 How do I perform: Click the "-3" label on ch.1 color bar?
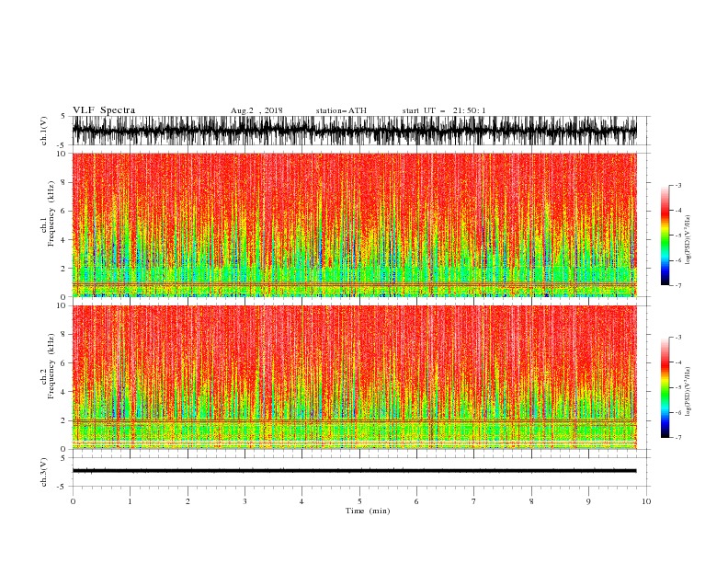pyautogui.click(x=677, y=185)
